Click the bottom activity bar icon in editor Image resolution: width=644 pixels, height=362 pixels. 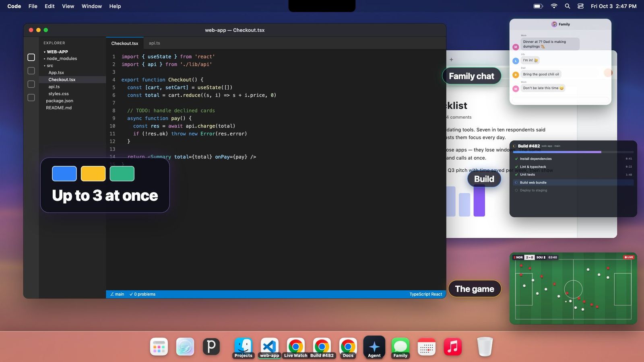click(x=31, y=98)
